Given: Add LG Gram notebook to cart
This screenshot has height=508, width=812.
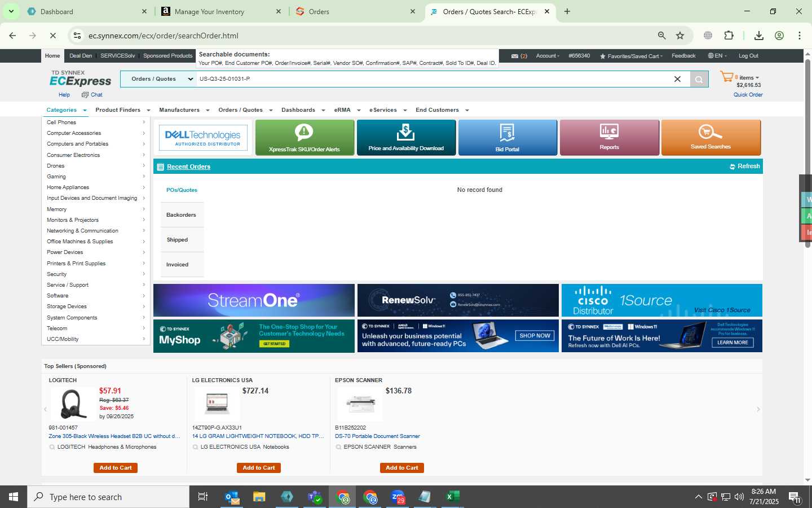Looking at the screenshot, I should click(x=259, y=468).
